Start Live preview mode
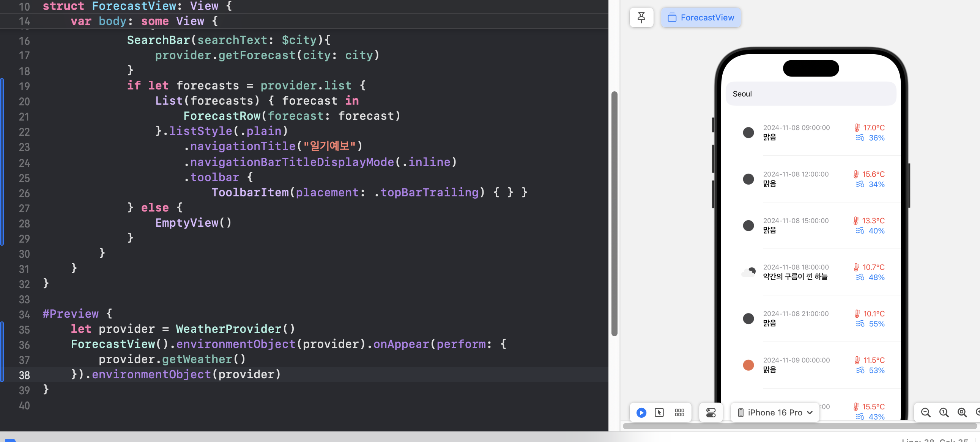The image size is (980, 442). 641,412
